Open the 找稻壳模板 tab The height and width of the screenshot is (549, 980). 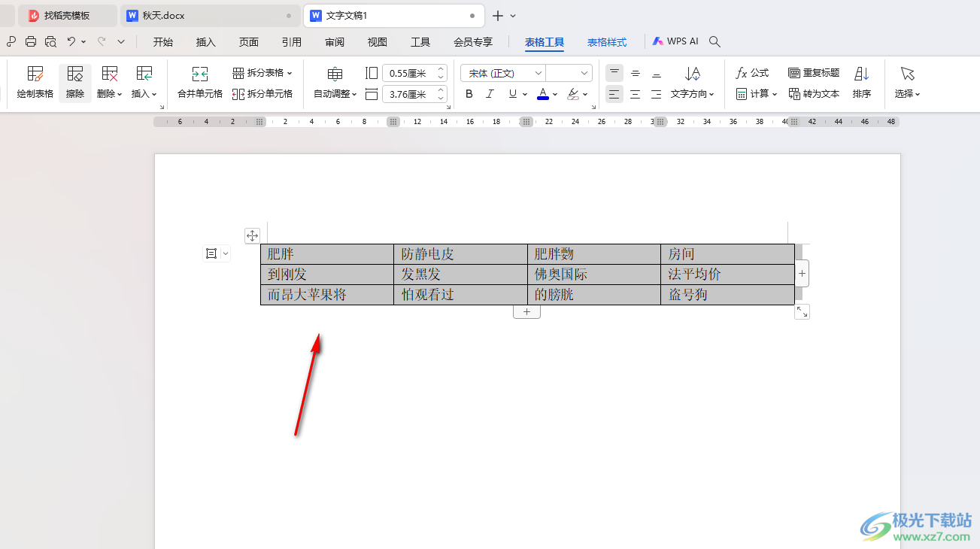(x=67, y=16)
